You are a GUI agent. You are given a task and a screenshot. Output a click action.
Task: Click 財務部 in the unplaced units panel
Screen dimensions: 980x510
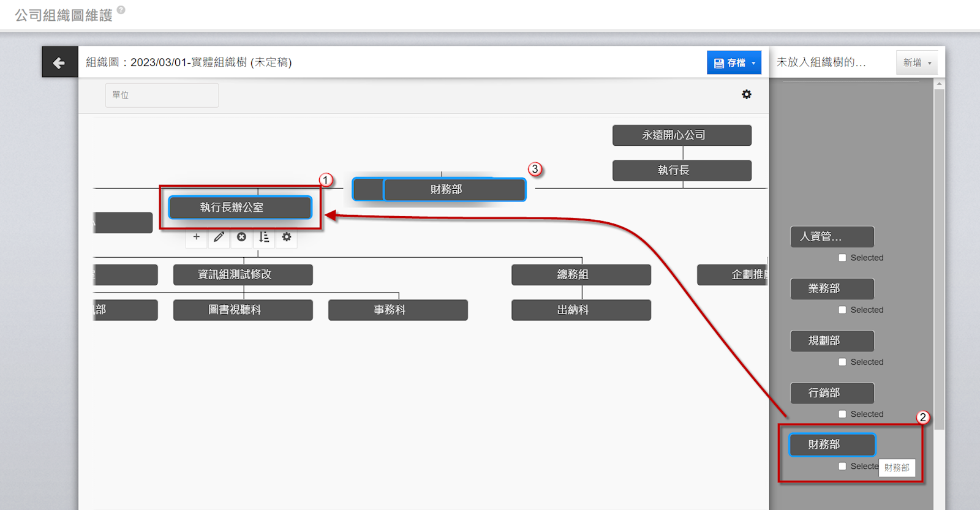[832, 444]
